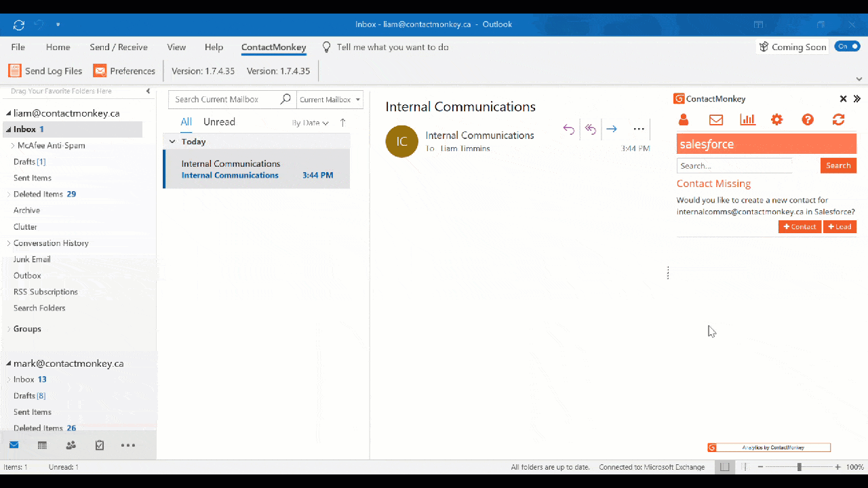Close the ContactMonkey sidebar with X
The image size is (868, 488).
tap(844, 99)
